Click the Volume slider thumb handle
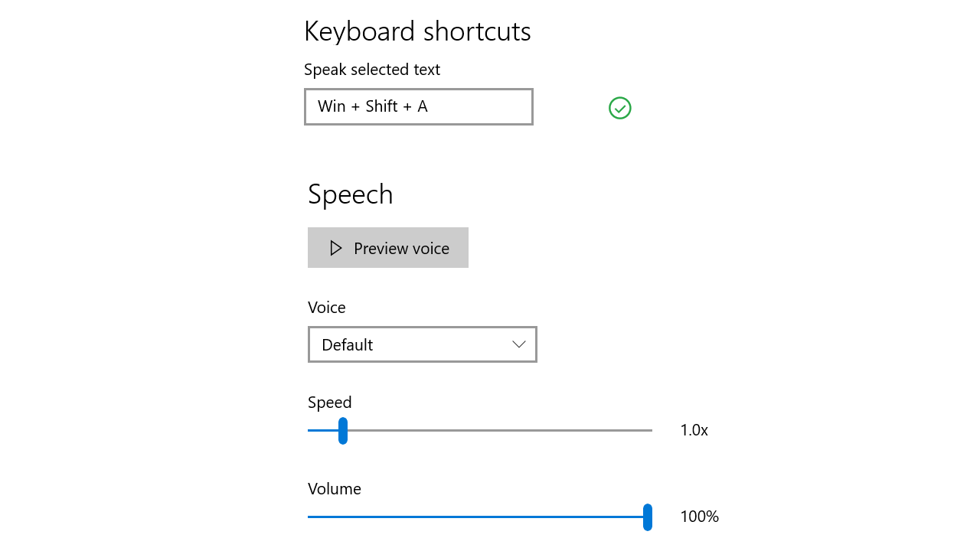Screen dimensions: 980x551 pyautogui.click(x=648, y=517)
